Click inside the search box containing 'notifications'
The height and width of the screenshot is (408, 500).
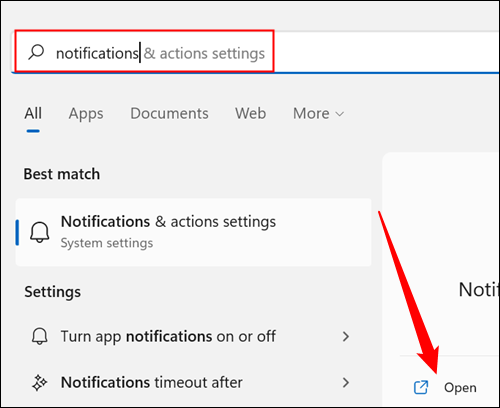click(257, 52)
